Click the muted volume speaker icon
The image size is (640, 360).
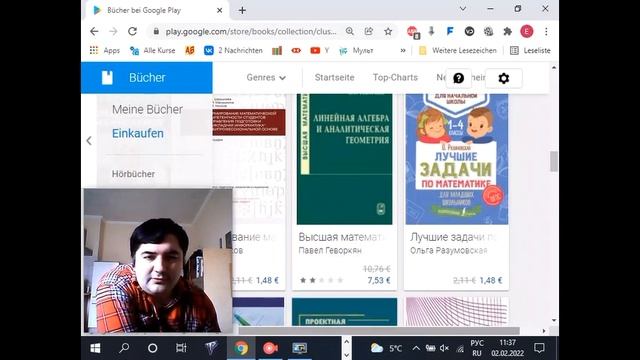[444, 348]
